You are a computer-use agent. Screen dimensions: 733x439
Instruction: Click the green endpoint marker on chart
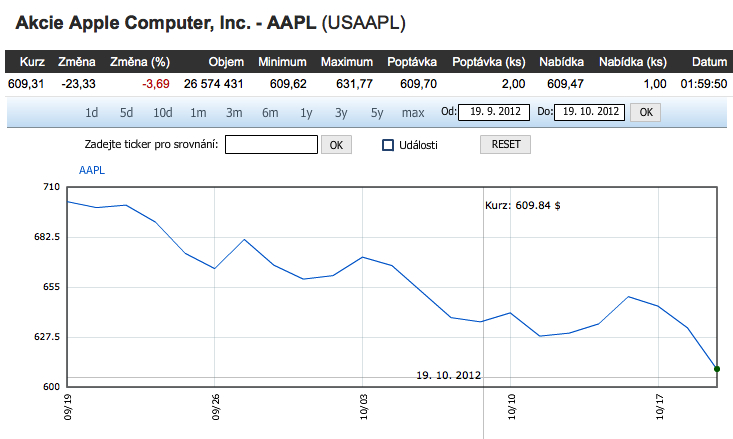[717, 369]
